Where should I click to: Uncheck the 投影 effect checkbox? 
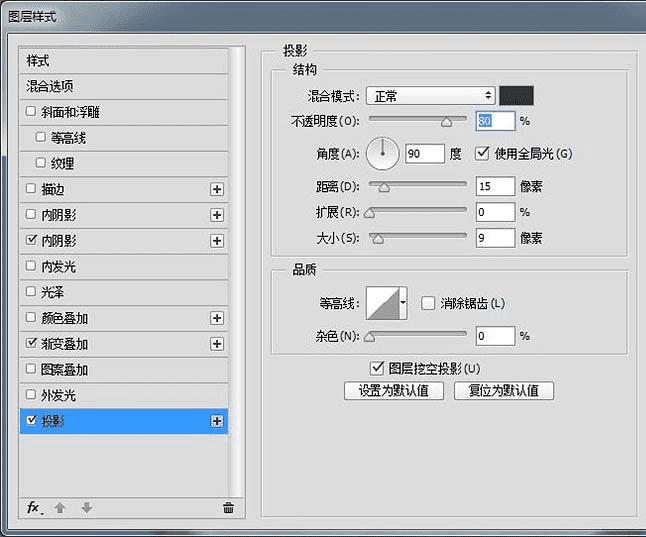31,420
